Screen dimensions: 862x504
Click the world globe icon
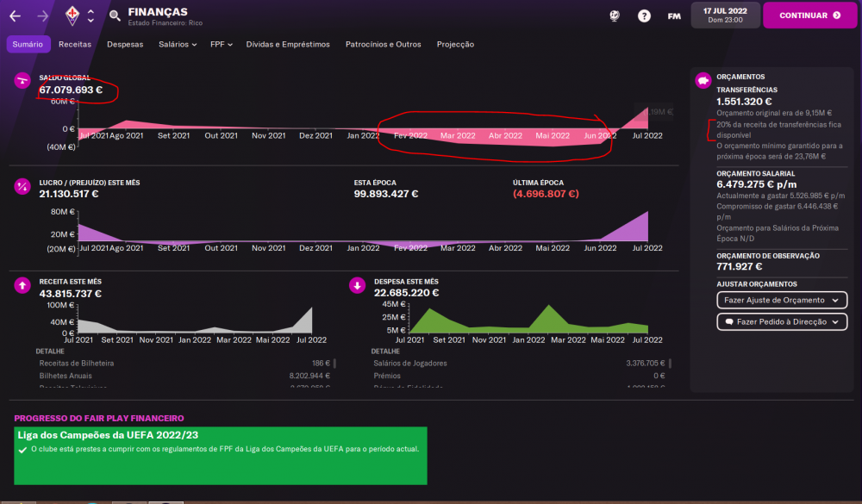(615, 16)
